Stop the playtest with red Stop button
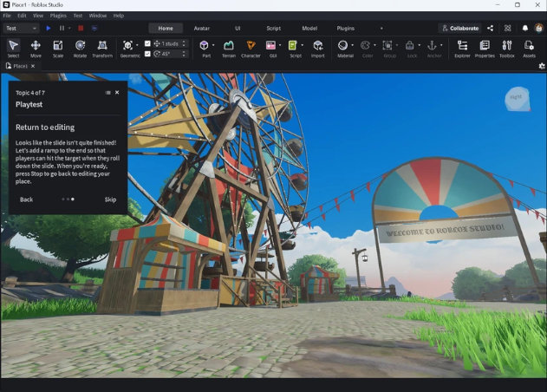Image resolution: width=547 pixels, height=392 pixels. point(81,29)
